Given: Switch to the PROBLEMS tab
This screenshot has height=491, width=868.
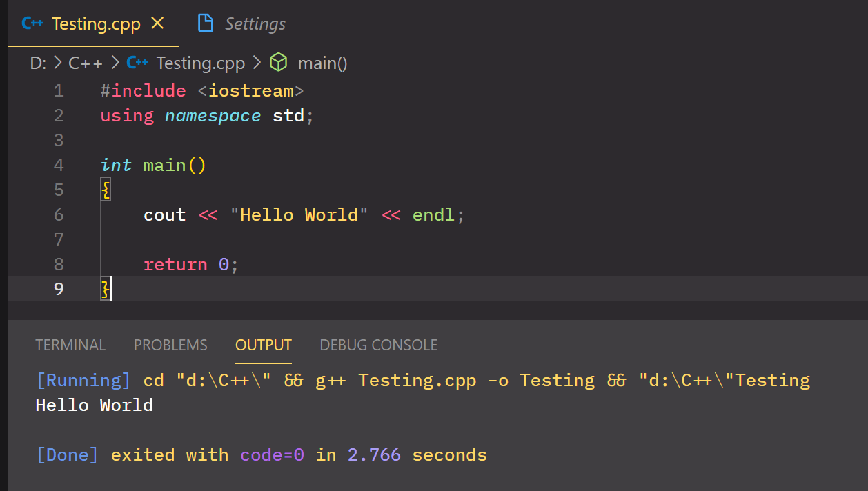Looking at the screenshot, I should point(170,345).
